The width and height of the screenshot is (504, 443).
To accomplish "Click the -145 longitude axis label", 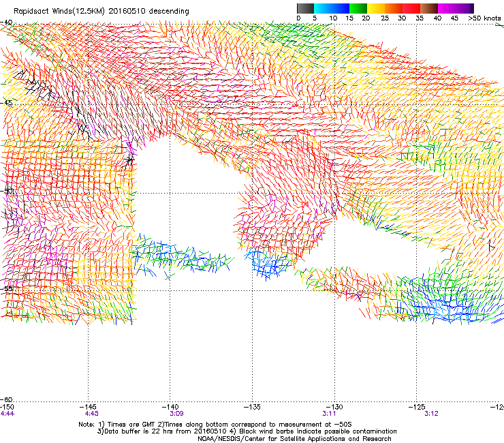I will coord(88,407).
